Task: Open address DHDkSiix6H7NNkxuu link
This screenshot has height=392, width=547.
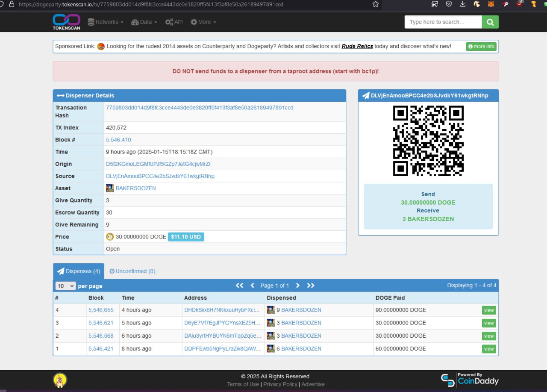Action: click(222, 310)
